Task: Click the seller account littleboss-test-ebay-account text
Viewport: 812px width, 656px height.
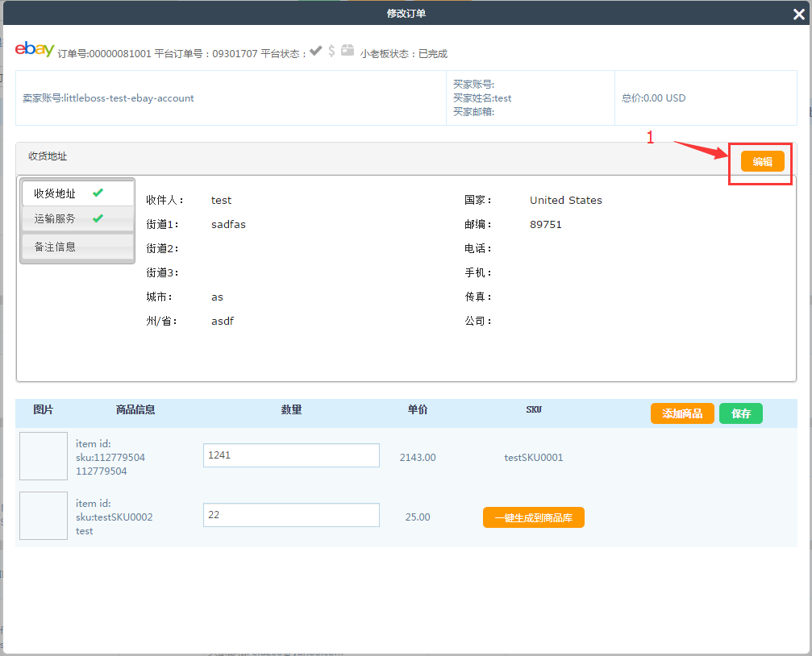Action: coord(108,98)
